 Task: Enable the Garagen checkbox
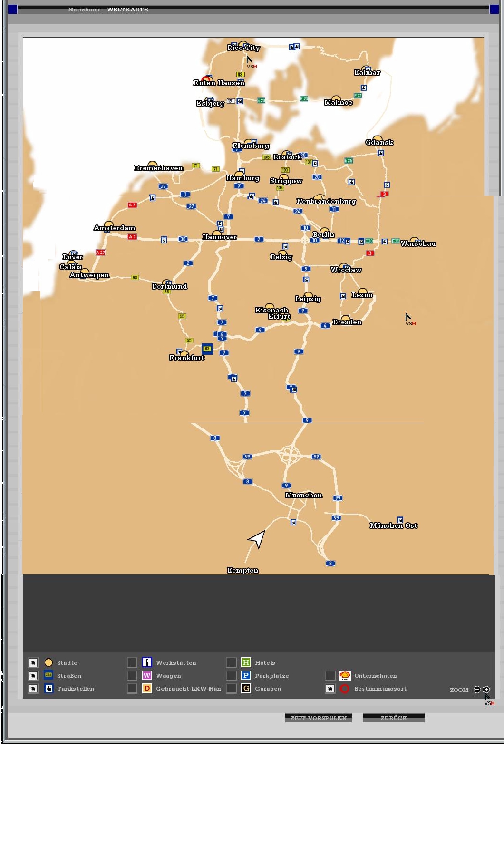click(x=231, y=689)
